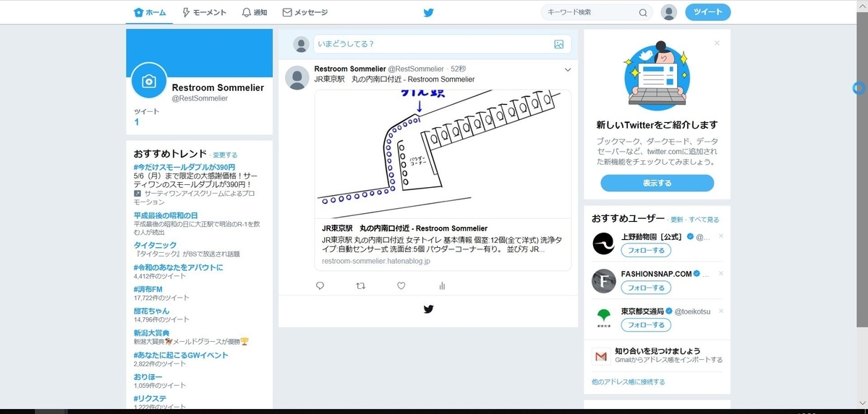Open 東京都交通局 account avatar
Screen dimensions: 868x414
pos(603,318)
